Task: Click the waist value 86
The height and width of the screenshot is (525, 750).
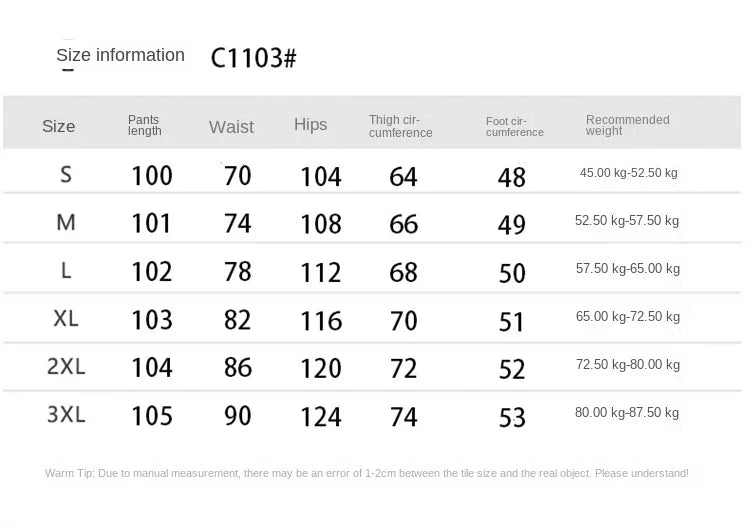Action: point(238,368)
